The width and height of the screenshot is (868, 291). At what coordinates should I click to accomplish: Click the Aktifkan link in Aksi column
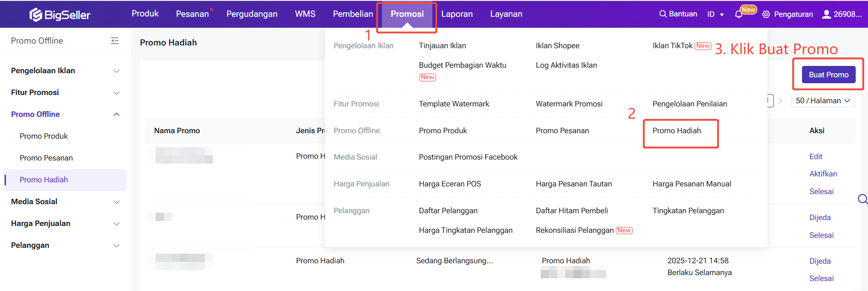coord(823,174)
